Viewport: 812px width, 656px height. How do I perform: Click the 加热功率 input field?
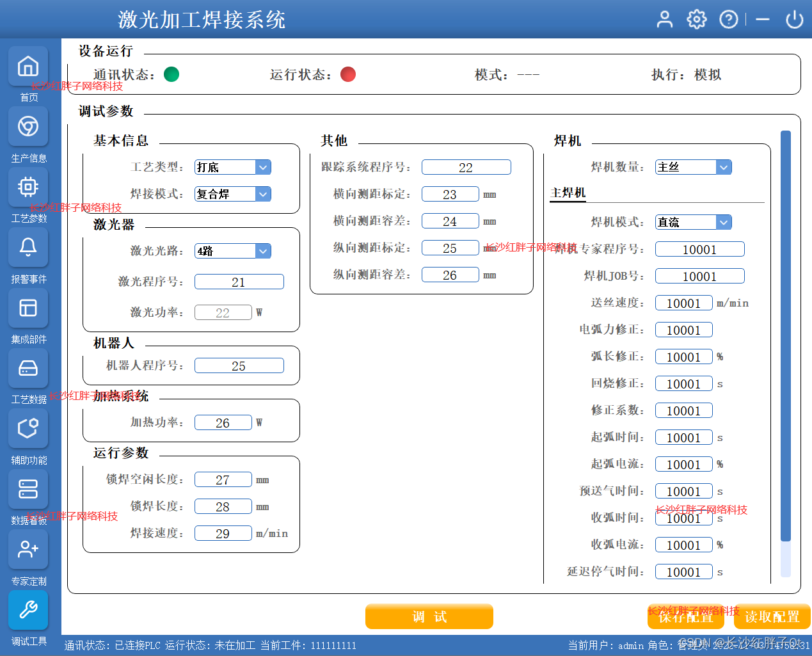(x=223, y=422)
